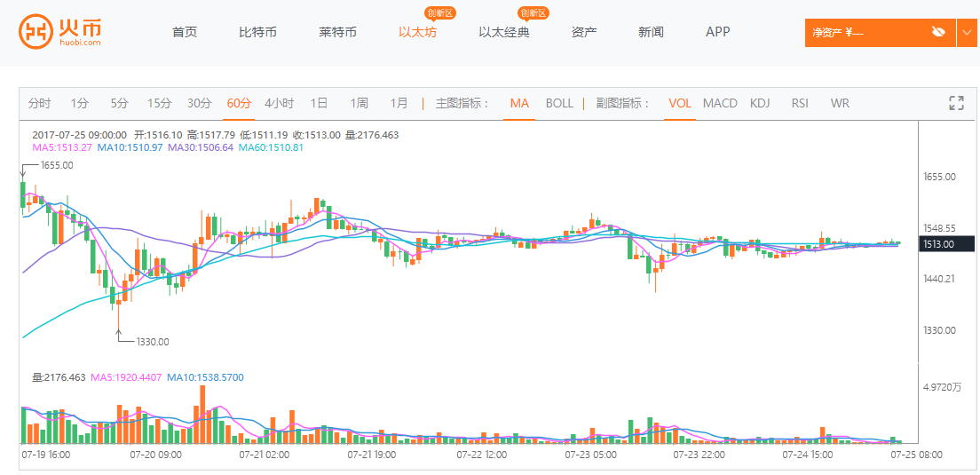
Task: Open the 首页 home page
Action: click(185, 32)
